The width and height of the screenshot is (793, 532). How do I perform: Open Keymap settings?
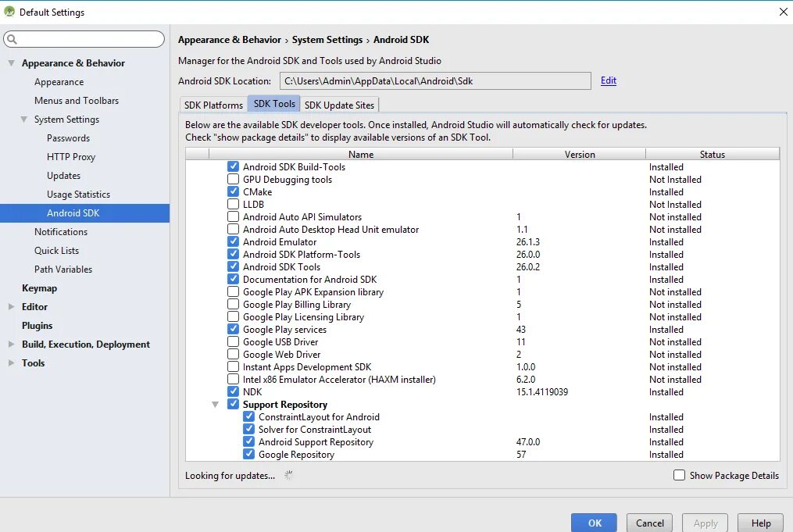(x=39, y=287)
